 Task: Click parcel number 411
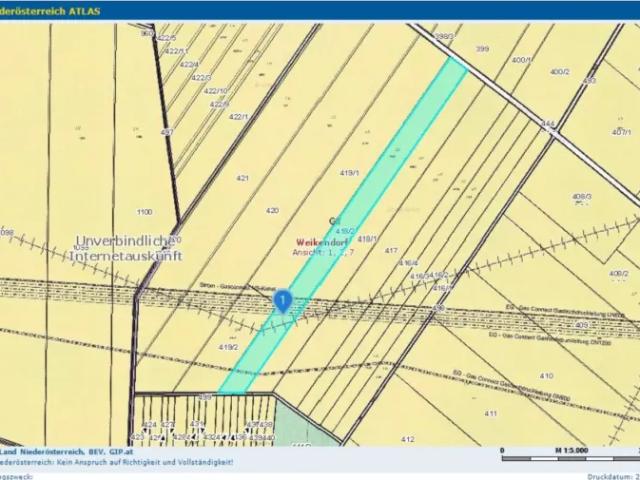coord(491,413)
